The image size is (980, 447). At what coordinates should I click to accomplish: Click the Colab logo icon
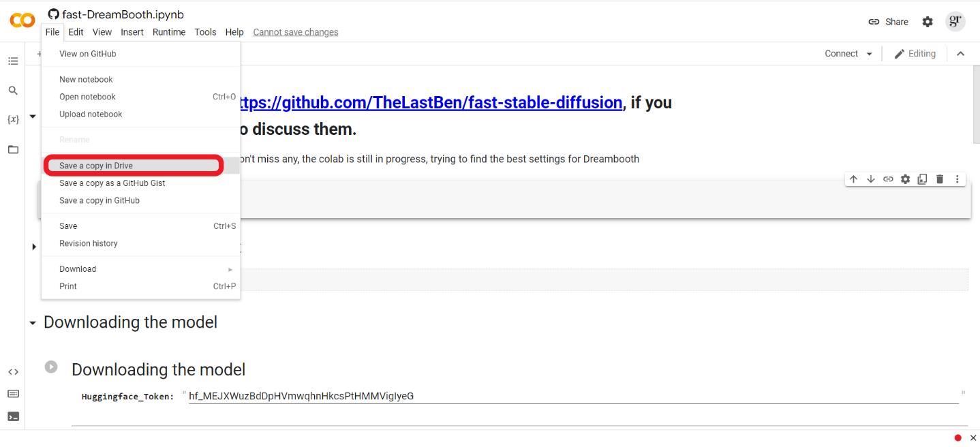(x=22, y=21)
